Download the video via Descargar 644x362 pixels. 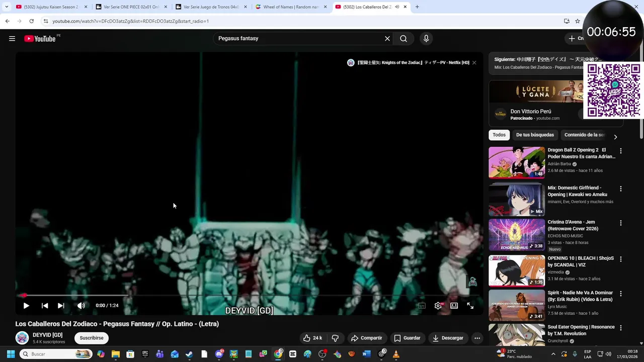(x=448, y=338)
